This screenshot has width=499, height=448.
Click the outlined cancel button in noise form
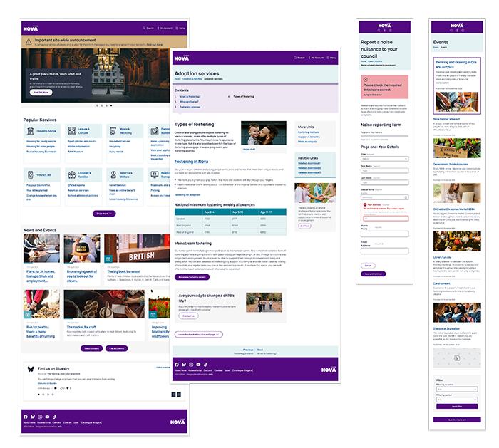(368, 266)
